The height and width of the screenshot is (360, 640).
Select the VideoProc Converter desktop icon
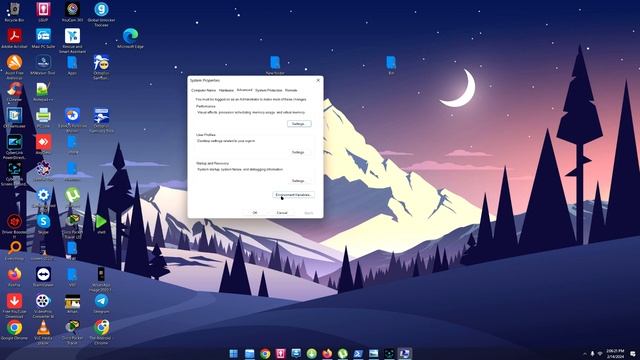[43, 306]
